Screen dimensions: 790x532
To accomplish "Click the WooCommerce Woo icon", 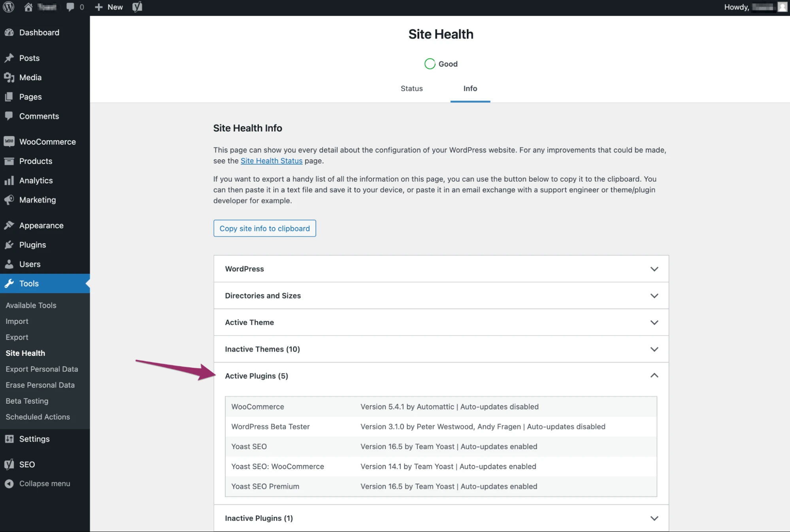I will tap(9, 141).
